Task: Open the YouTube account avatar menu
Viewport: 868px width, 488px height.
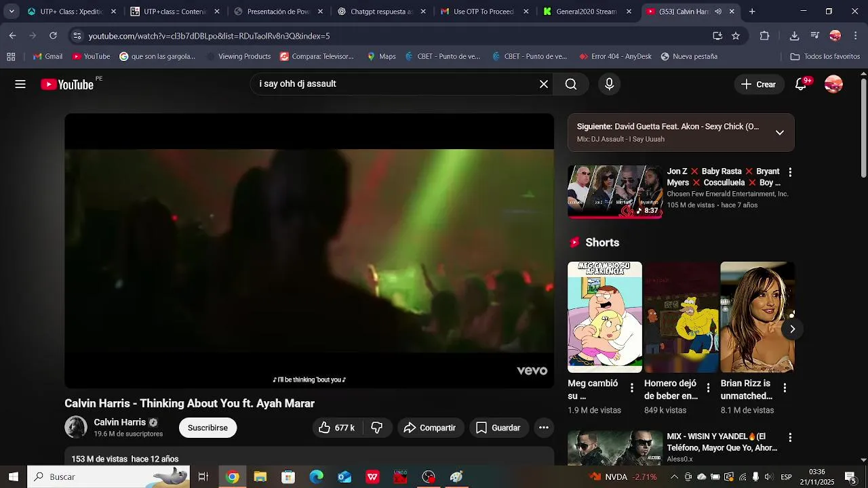Action: click(833, 84)
